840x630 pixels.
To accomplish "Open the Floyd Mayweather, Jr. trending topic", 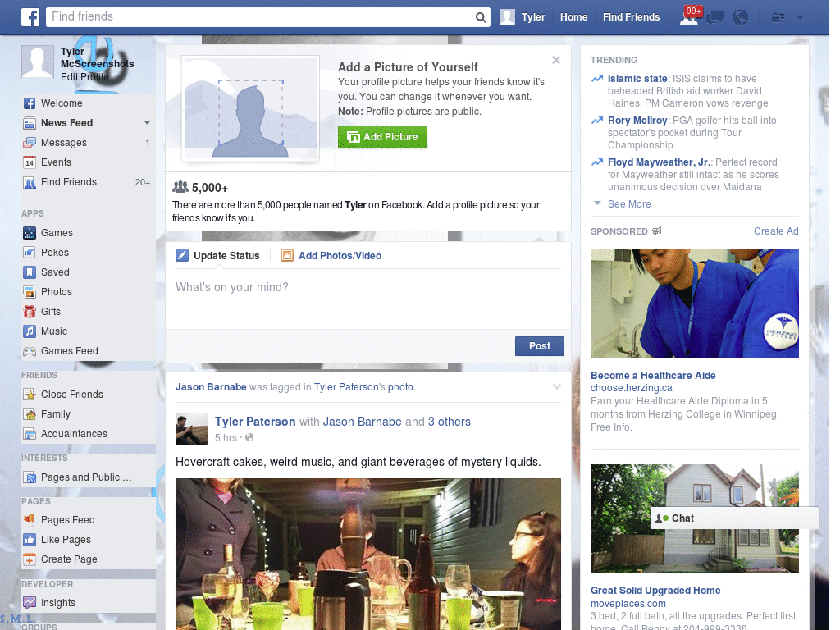I will pos(659,162).
